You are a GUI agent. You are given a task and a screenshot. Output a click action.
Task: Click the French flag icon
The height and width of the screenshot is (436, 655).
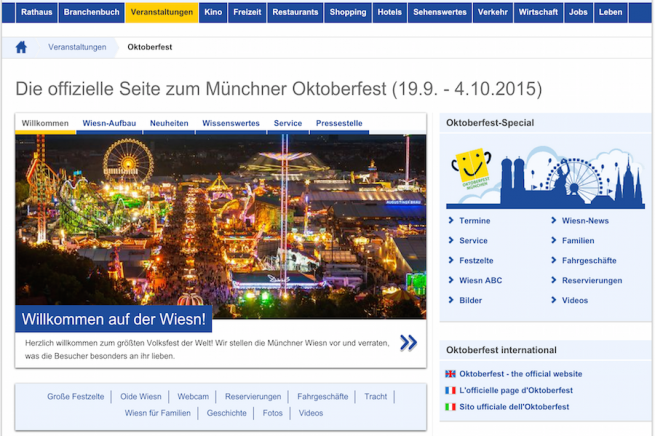pyautogui.click(x=450, y=390)
